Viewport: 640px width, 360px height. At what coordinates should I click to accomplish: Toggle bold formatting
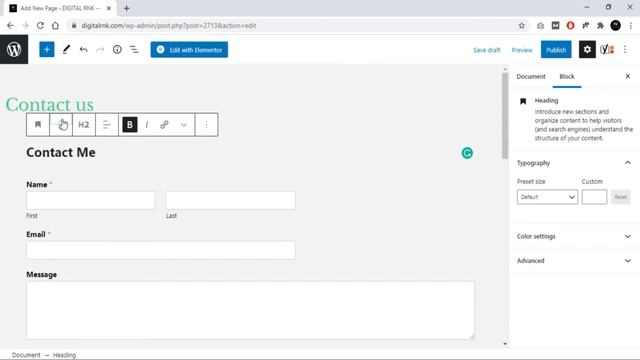click(x=130, y=124)
